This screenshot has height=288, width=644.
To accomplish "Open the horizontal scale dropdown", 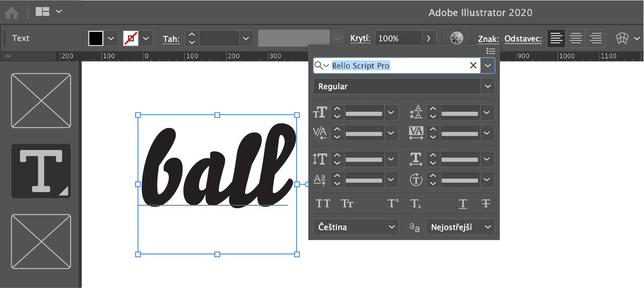I will [487, 159].
